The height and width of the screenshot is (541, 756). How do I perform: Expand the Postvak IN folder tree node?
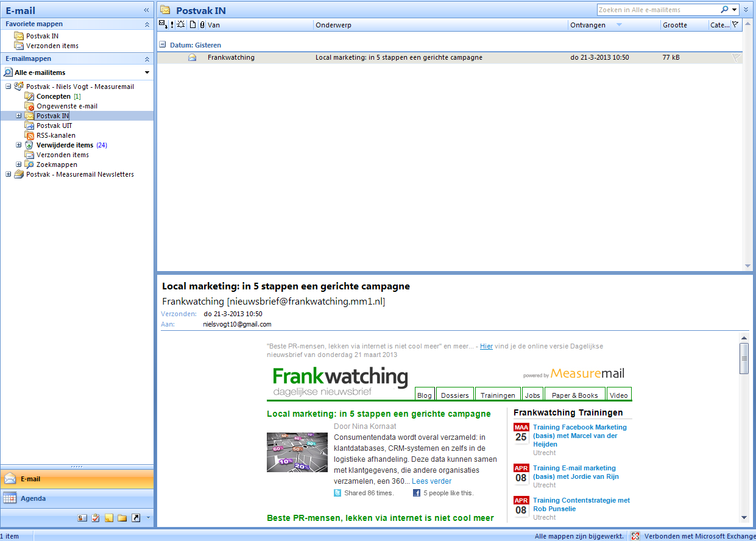(x=18, y=116)
